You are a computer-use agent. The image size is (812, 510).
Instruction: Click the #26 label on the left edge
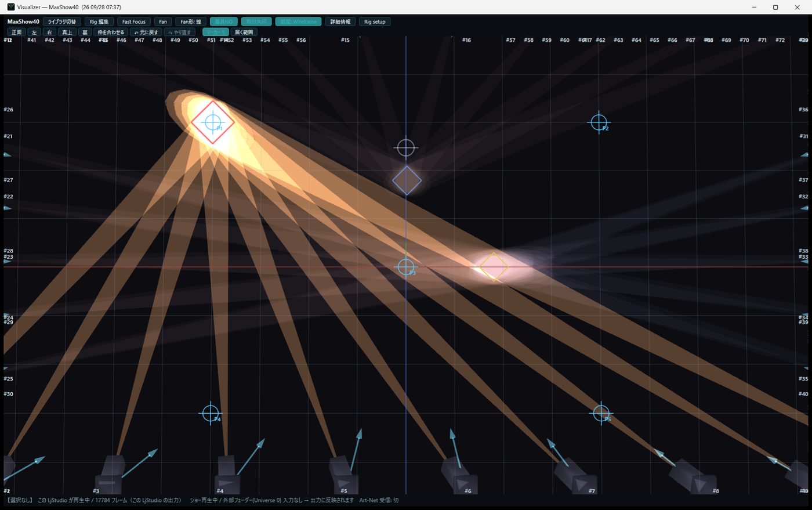[x=8, y=109]
